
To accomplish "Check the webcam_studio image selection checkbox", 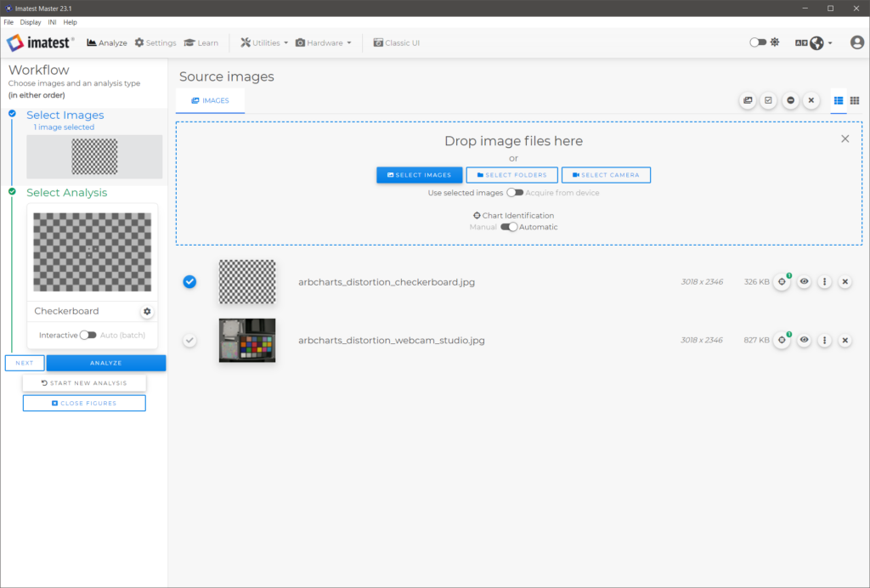I will point(189,340).
